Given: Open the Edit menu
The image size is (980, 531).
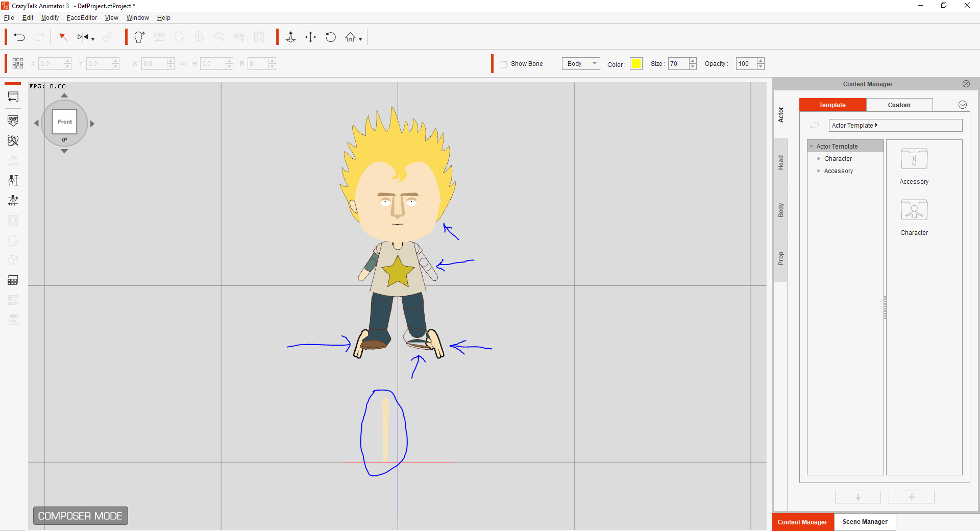Looking at the screenshot, I should tap(28, 18).
